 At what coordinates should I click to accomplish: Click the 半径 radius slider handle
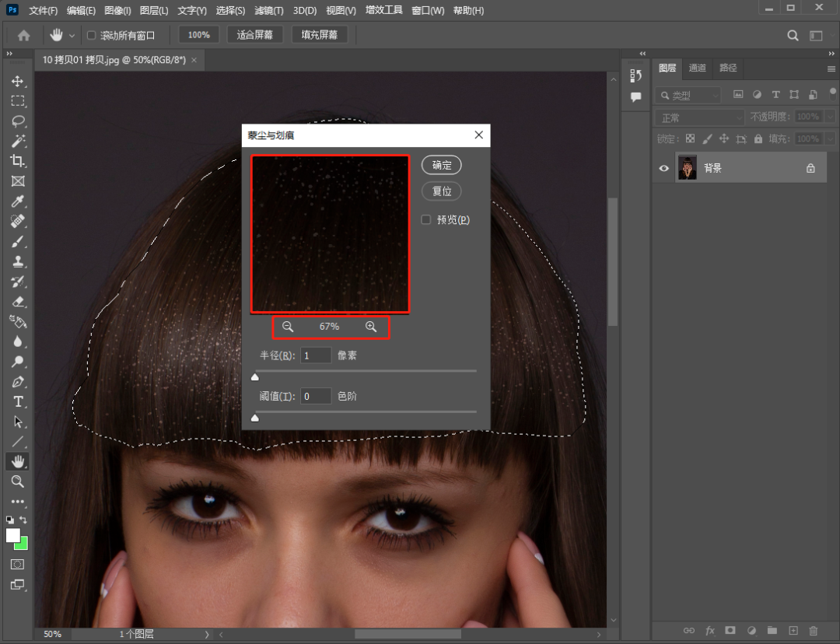254,377
